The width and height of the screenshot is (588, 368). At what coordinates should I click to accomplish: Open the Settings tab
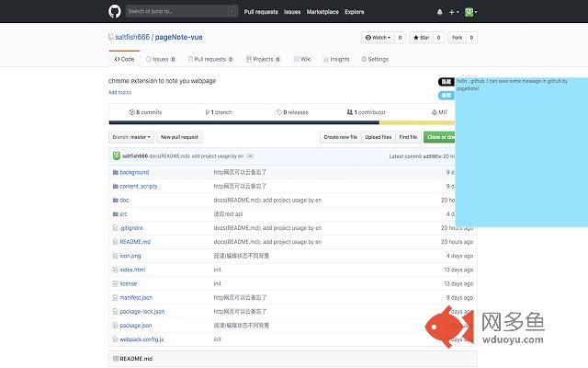tap(375, 59)
